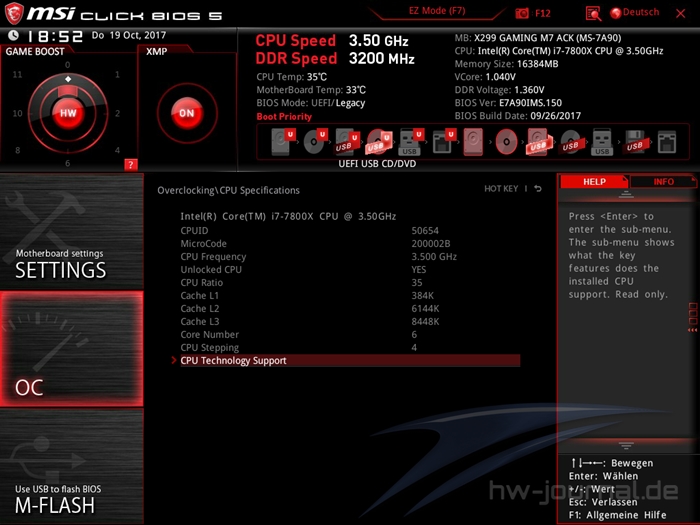Viewport: 700px width, 525px height.
Task: Select the UEFI USB key boot icon
Action: (411, 142)
